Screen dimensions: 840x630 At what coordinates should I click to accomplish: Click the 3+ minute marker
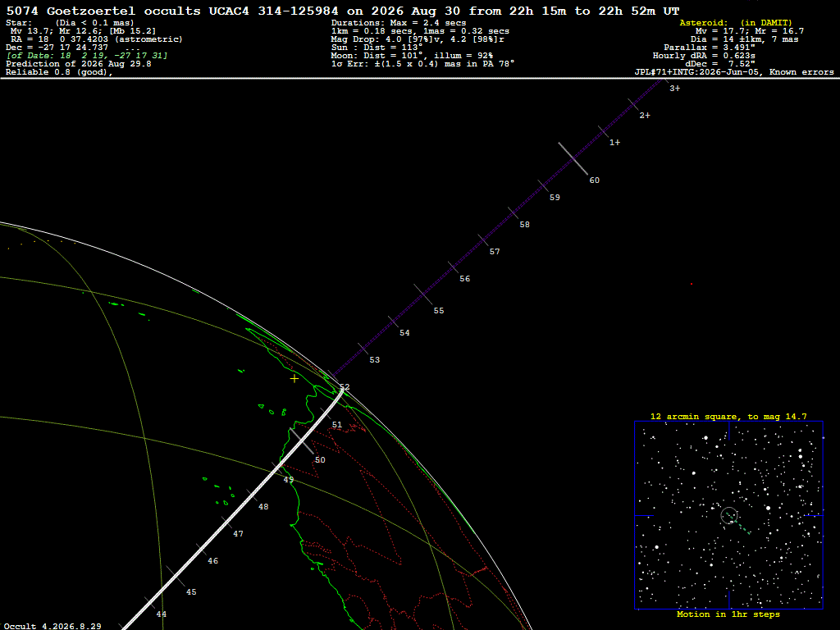(x=674, y=89)
